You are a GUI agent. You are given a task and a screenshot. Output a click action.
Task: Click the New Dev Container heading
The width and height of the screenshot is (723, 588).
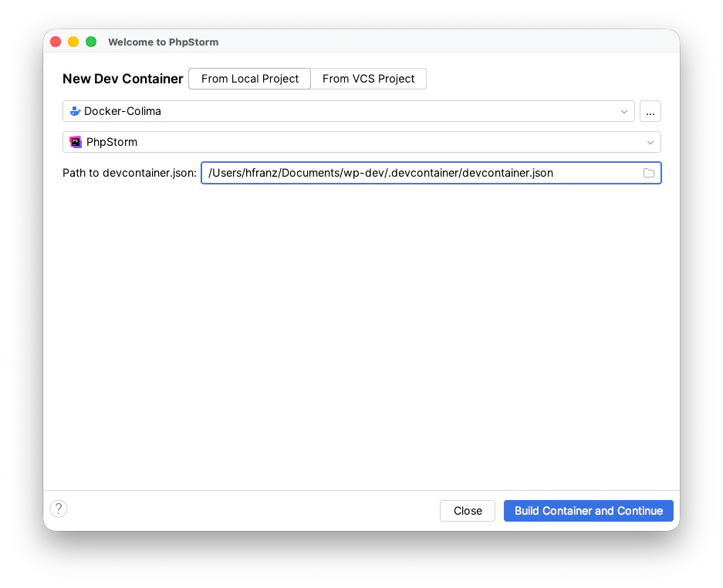click(123, 79)
